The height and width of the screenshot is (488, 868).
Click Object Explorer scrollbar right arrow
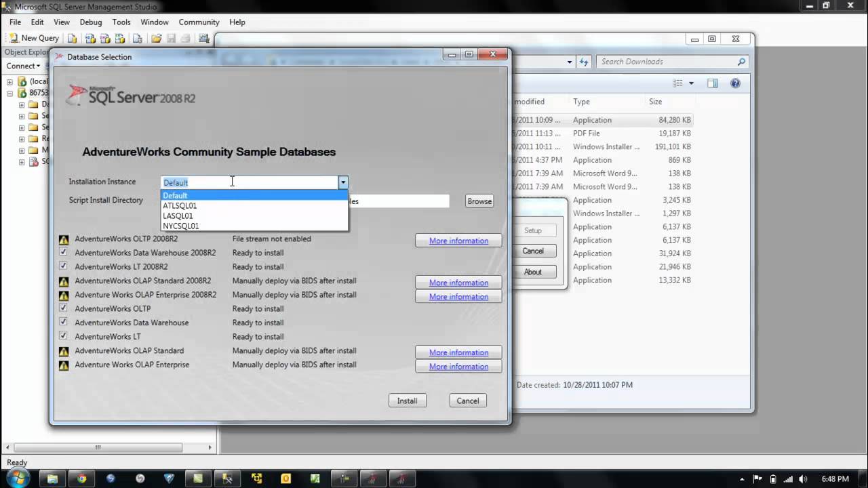(210, 447)
